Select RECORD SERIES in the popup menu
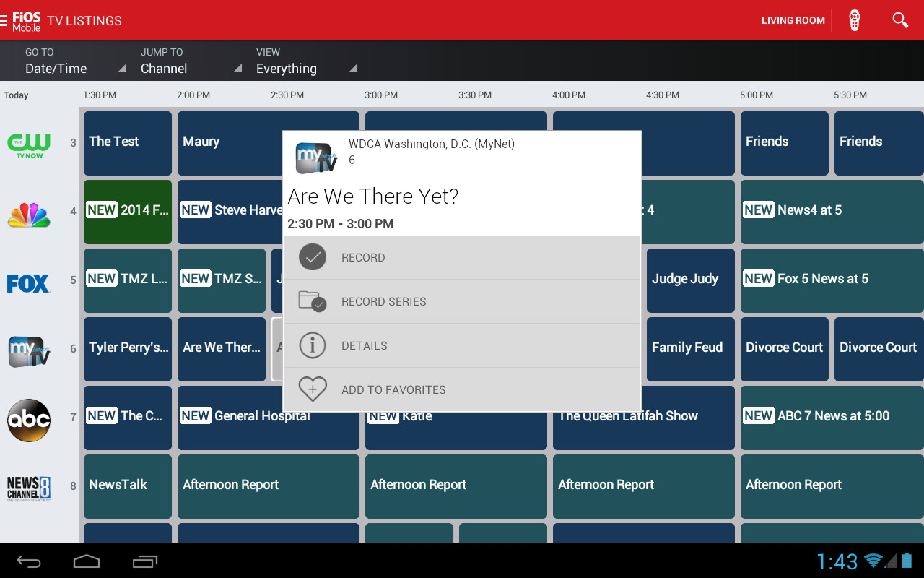 (x=462, y=301)
